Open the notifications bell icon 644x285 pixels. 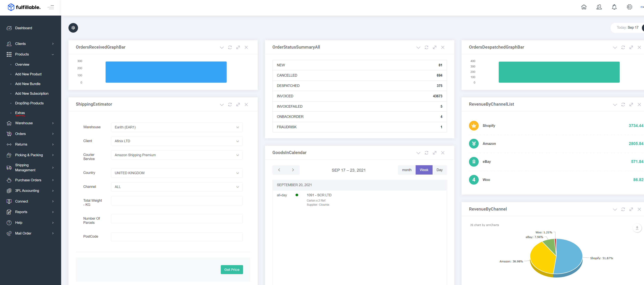[614, 7]
